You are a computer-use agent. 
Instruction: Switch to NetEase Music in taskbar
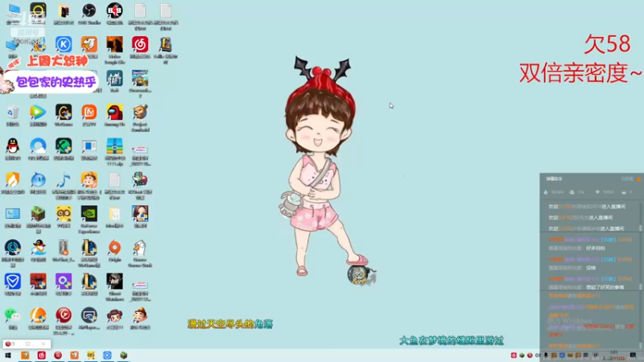coord(42,356)
